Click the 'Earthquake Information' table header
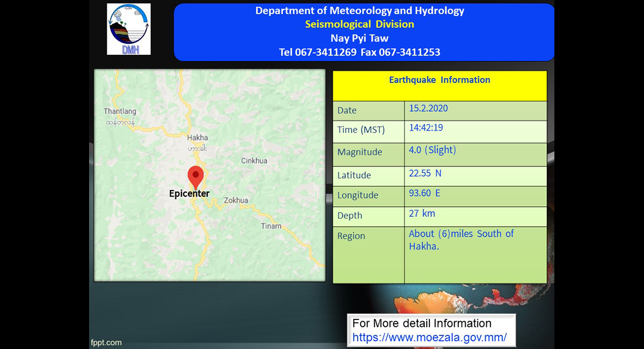The width and height of the screenshot is (644, 349). tap(440, 80)
